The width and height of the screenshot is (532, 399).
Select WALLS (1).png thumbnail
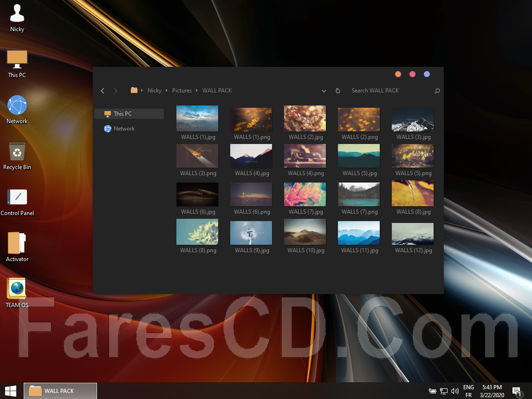point(251,119)
